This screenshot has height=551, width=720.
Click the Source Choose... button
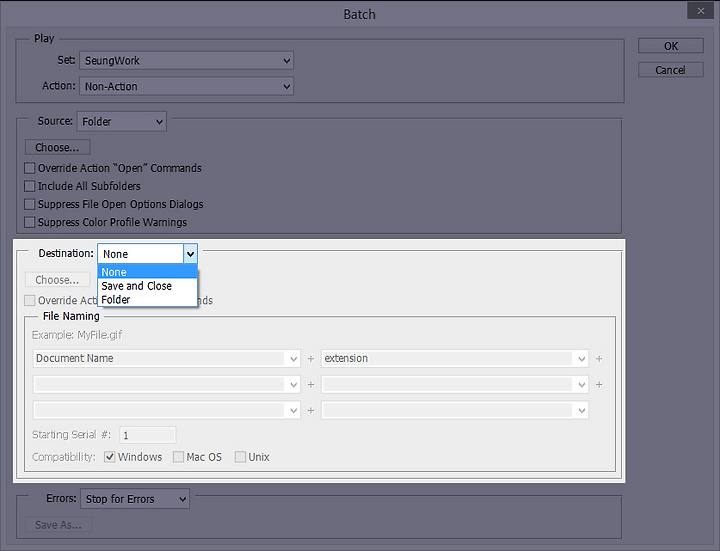click(57, 147)
